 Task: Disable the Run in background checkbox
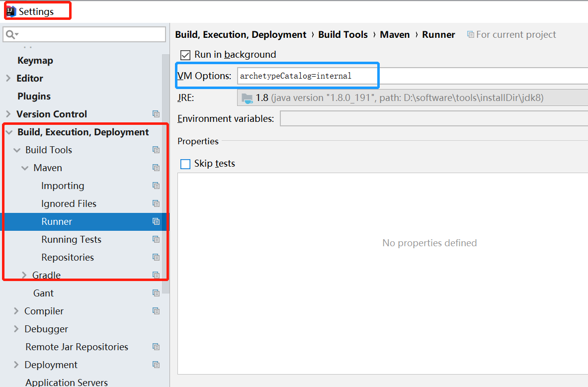185,55
